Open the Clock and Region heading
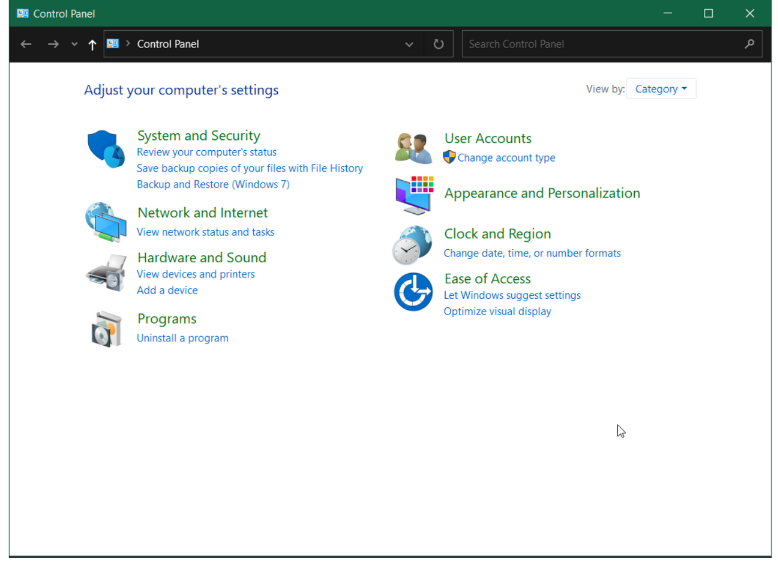The width and height of the screenshot is (778, 564). coord(497,234)
